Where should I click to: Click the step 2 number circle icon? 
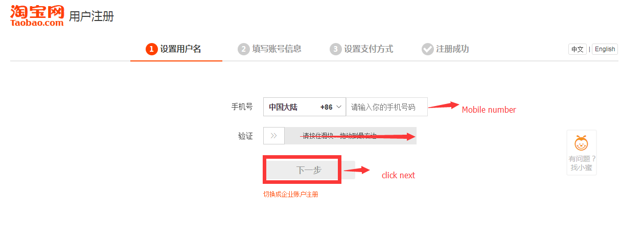pos(243,49)
